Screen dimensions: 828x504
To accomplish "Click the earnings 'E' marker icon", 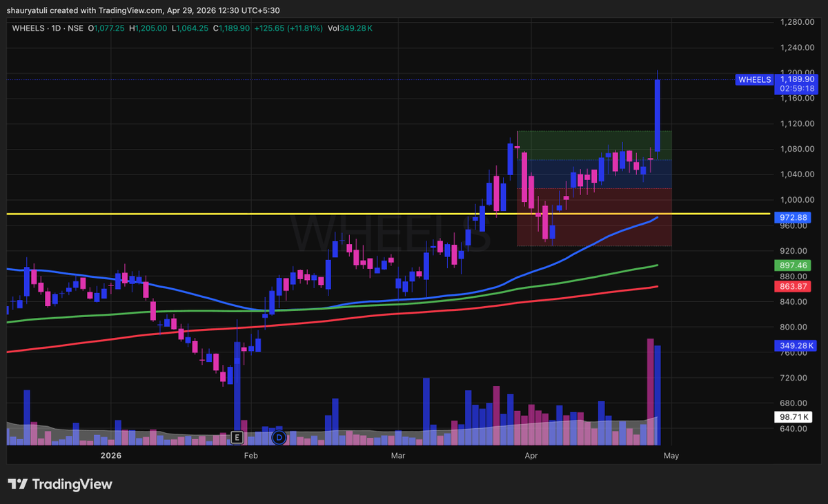I will pos(237,437).
